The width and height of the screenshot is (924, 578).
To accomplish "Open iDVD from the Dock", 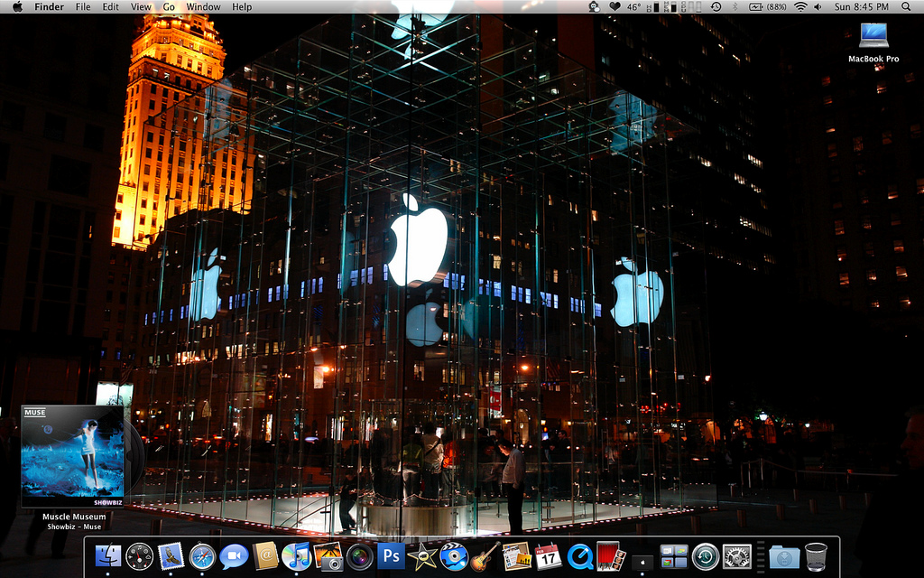I will point(454,556).
